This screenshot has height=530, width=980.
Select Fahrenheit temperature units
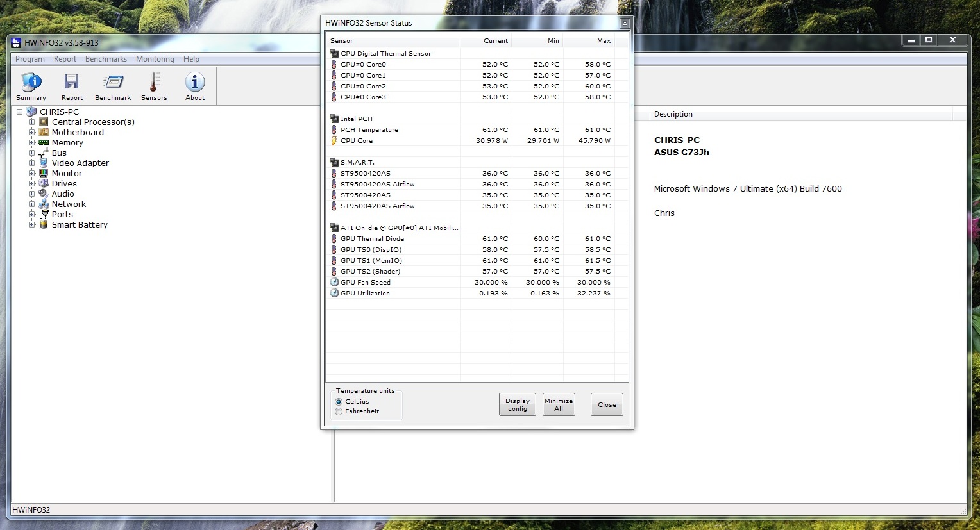pos(339,411)
